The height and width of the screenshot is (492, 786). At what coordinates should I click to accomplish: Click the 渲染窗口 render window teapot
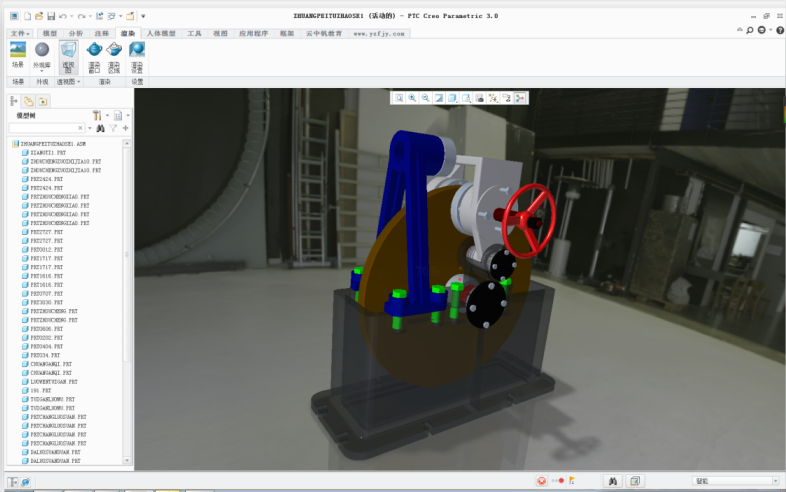pos(94,57)
